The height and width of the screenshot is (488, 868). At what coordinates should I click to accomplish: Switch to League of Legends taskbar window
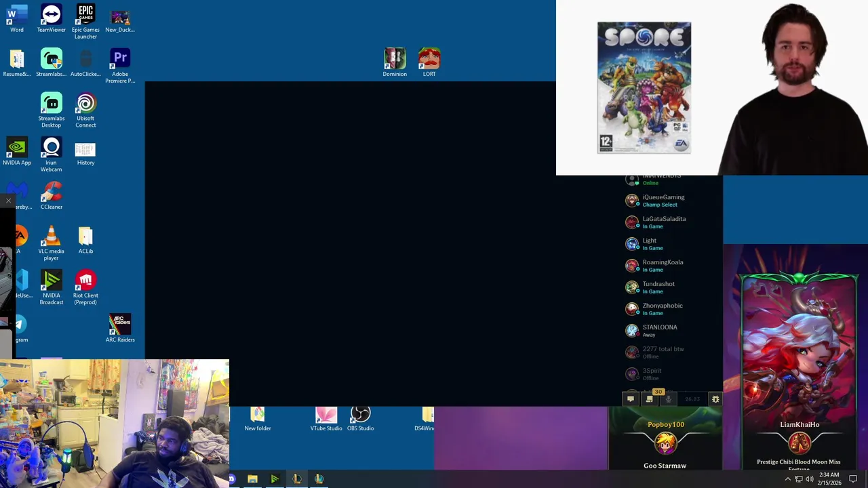pos(297,479)
